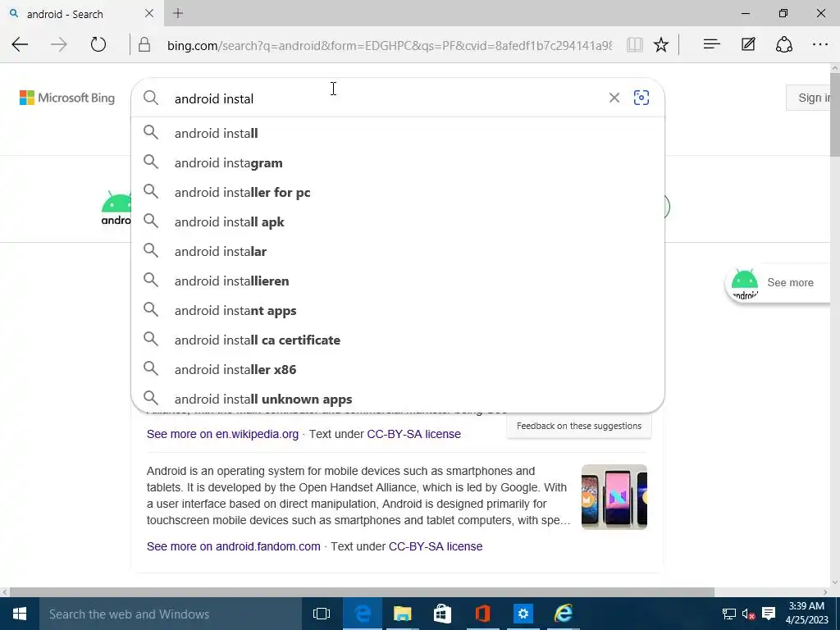
Task: Click the Edge taskbar icon
Action: tap(362, 614)
